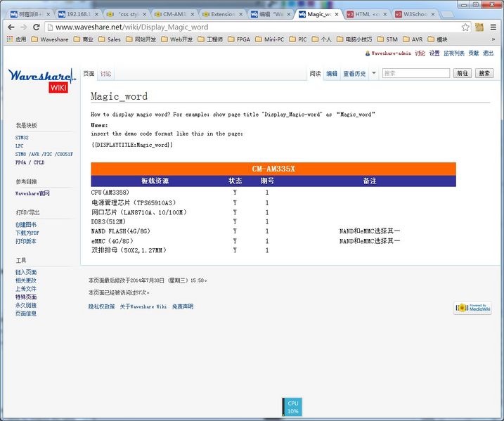Show more bookmarks with the chevron
504x421 pixels.
tap(493, 39)
